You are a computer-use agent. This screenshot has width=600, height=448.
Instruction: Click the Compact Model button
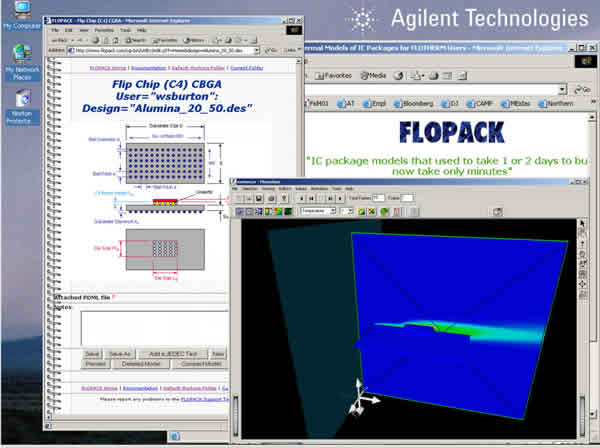201,364
